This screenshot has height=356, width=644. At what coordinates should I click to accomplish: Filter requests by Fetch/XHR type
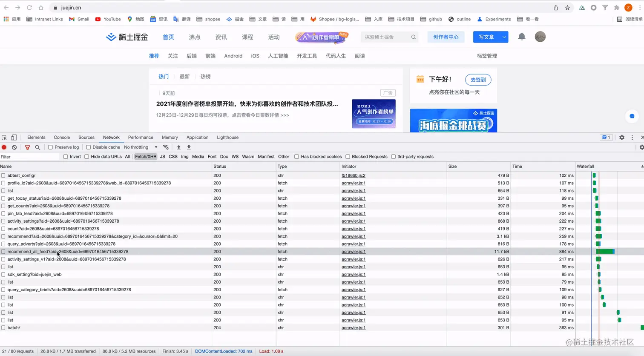tap(146, 157)
